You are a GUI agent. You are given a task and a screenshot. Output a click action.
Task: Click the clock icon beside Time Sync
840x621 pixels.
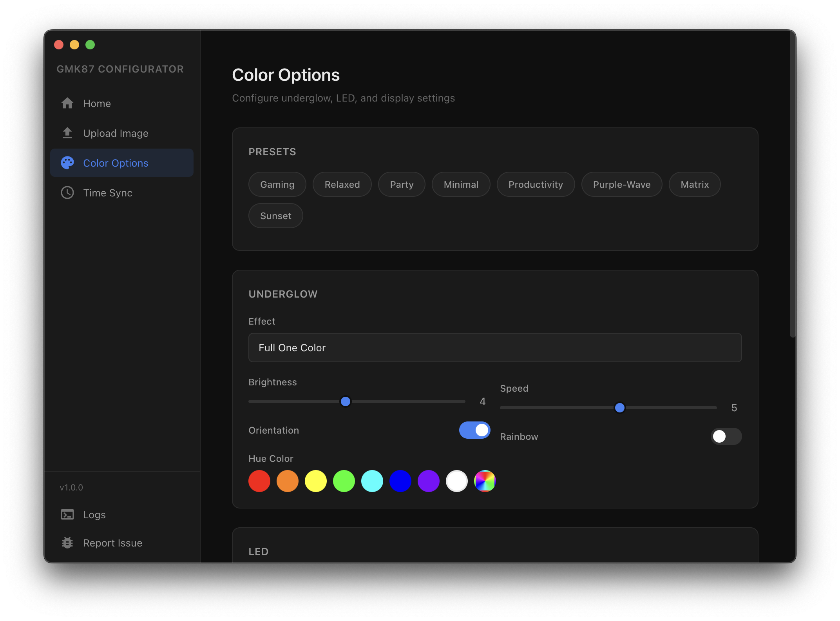[67, 192]
